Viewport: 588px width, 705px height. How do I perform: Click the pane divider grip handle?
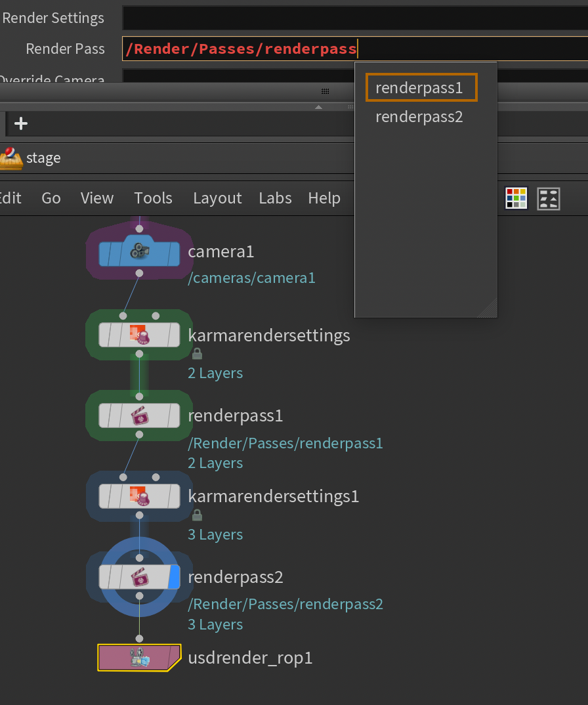pos(325,91)
